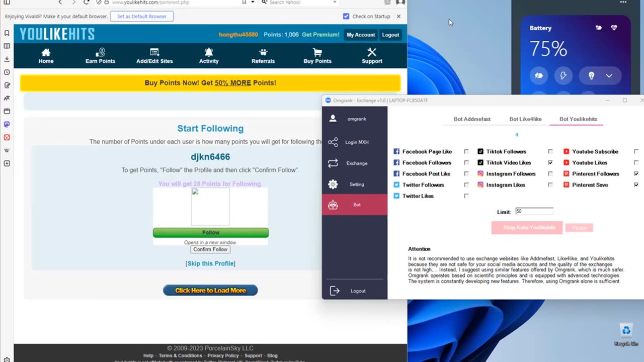The height and width of the screenshot is (362, 644).
Task: Open Bookmarks panel in Vivaldi sidebar
Action: pyautogui.click(x=7, y=33)
